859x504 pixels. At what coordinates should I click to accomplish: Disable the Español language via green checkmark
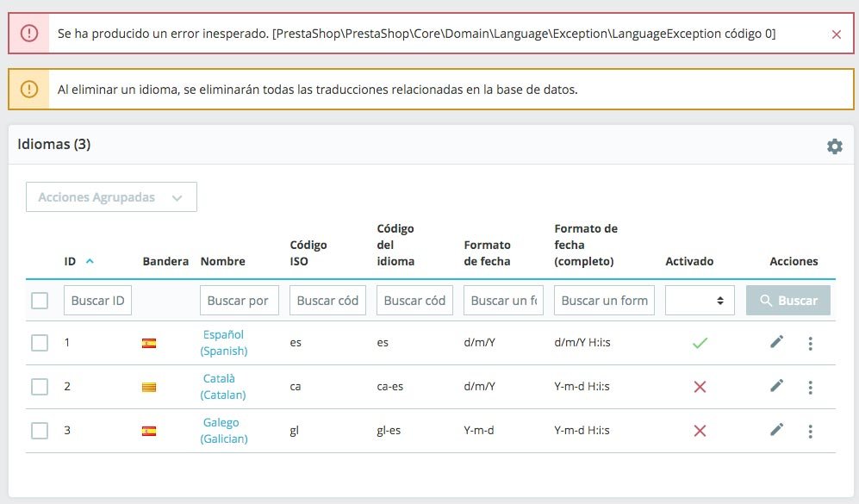[700, 343]
